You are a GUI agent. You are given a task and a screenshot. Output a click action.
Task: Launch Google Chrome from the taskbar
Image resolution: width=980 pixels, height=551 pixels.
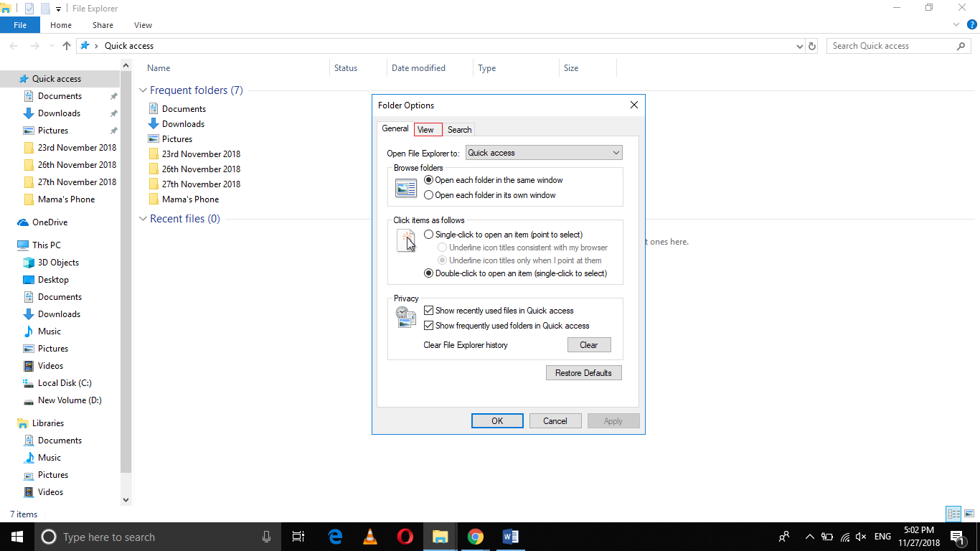(475, 537)
